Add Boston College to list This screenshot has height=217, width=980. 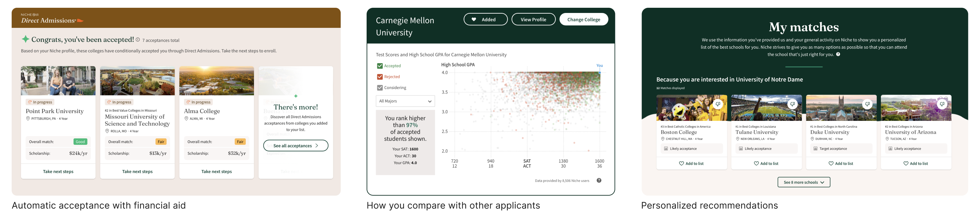click(x=691, y=163)
